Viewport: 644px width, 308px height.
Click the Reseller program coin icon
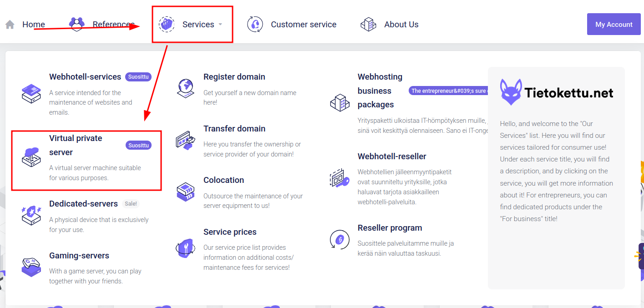339,239
